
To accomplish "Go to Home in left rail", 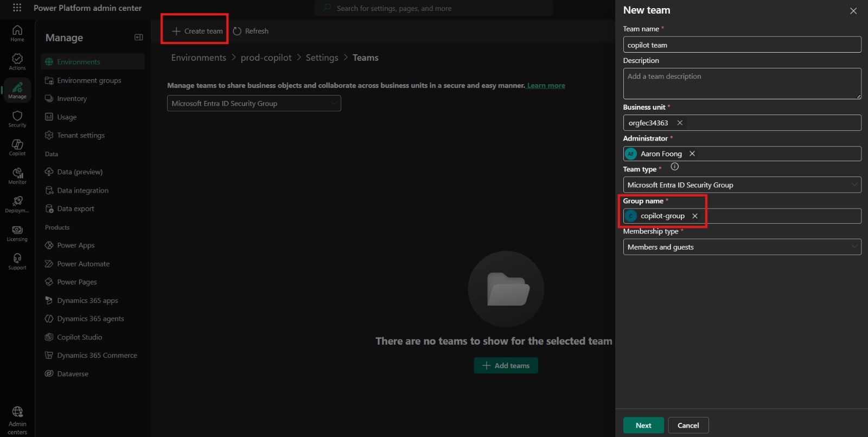I will tap(17, 33).
